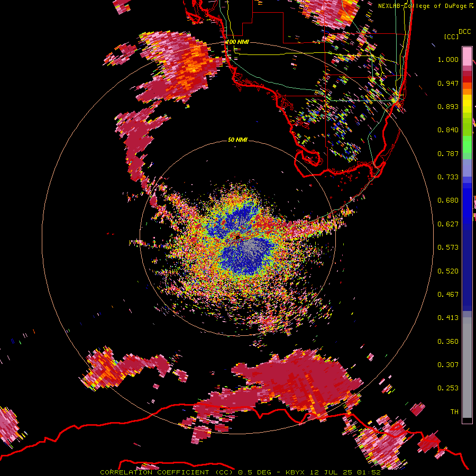Screen dimensions: 476x476
Task: Select the 0.520 scale value
Action: [x=448, y=271]
